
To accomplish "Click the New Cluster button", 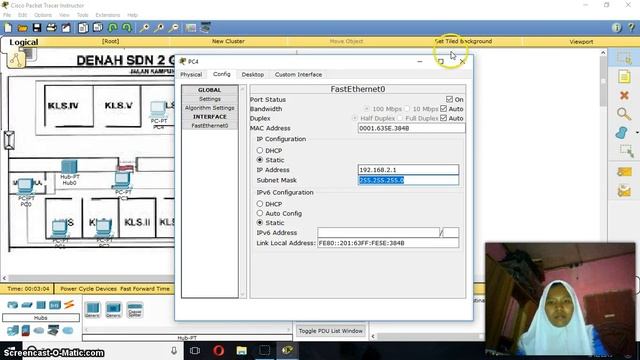I will tap(228, 41).
